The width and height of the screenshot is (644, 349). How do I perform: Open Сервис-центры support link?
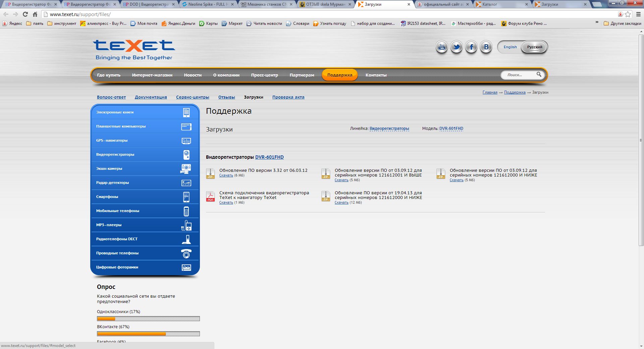click(x=193, y=97)
